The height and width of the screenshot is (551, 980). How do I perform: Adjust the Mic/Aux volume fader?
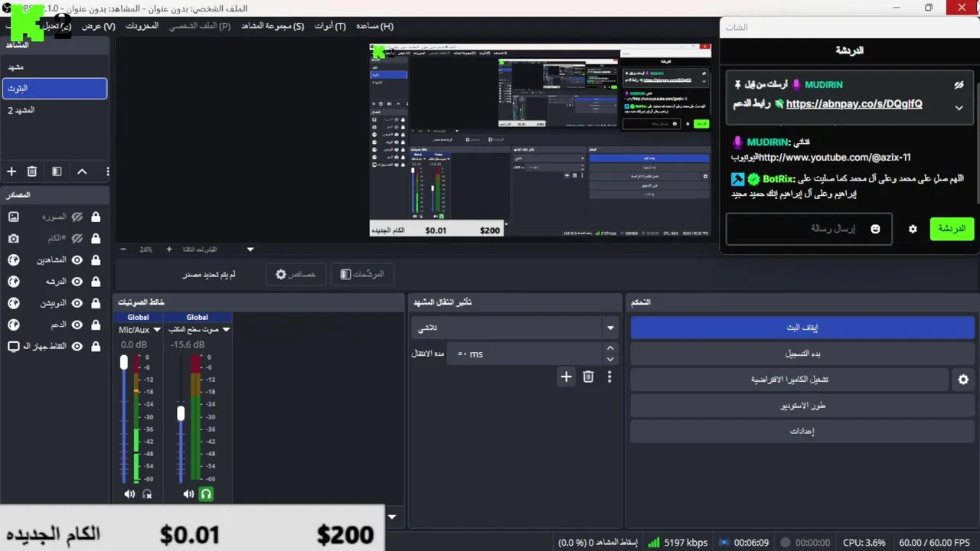(124, 363)
